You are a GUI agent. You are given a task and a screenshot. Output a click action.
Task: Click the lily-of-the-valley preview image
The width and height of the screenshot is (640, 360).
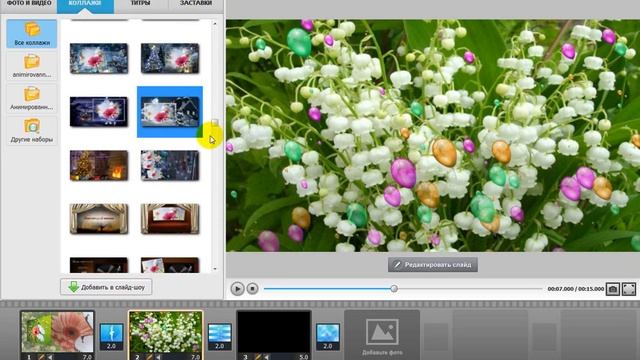click(433, 136)
